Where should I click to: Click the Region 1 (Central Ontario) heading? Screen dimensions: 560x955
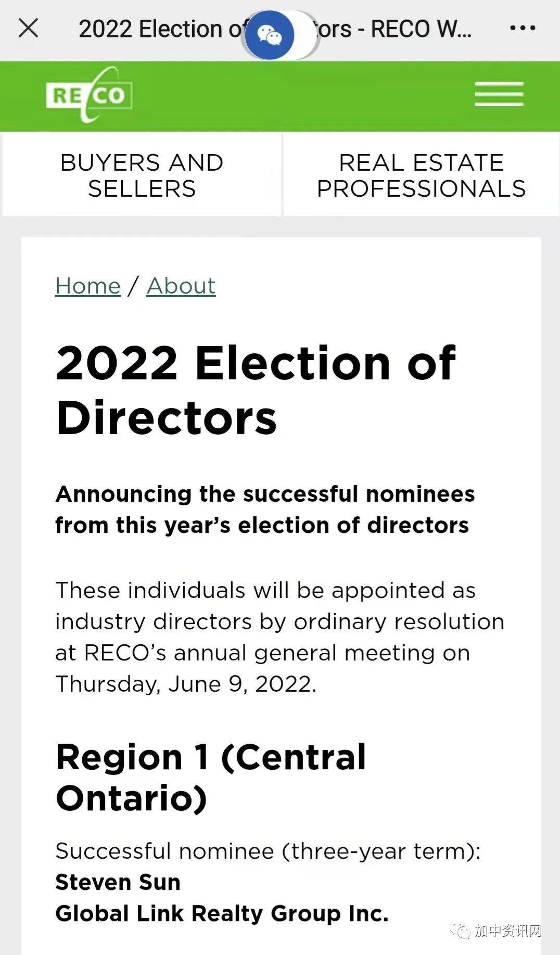pos(211,777)
